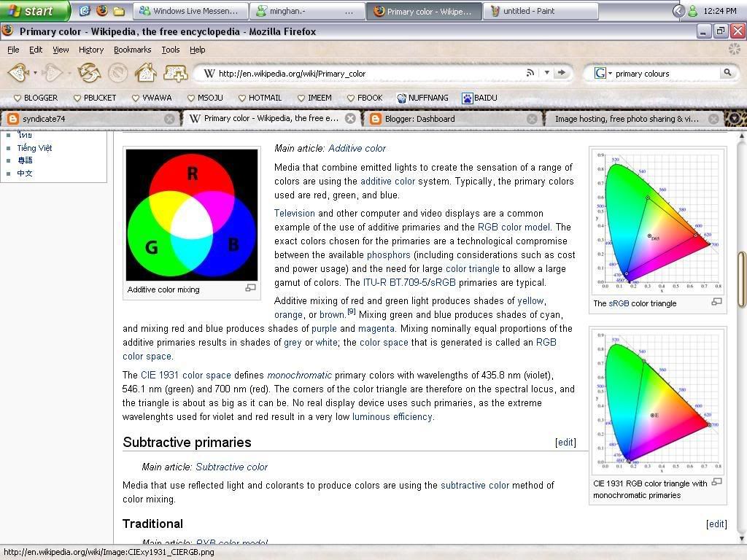747x560 pixels.
Task: Open the search engine chooser dropdown
Action: 611,74
